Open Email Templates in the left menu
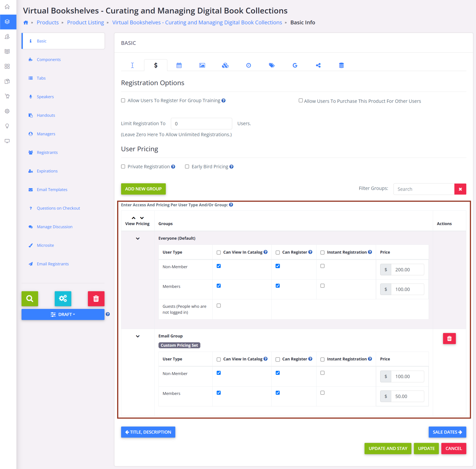The width and height of the screenshot is (476, 469). [52, 190]
